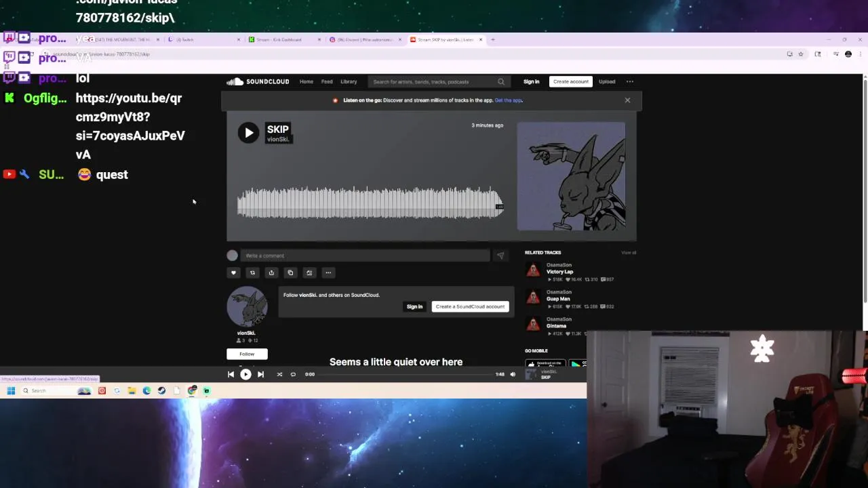
Task: Click the vionSki. name below avatar
Action: tap(246, 333)
